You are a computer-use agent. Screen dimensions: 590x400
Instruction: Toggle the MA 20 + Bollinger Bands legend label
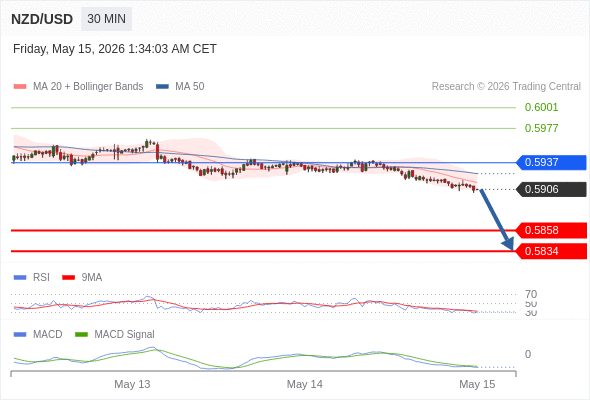88,87
